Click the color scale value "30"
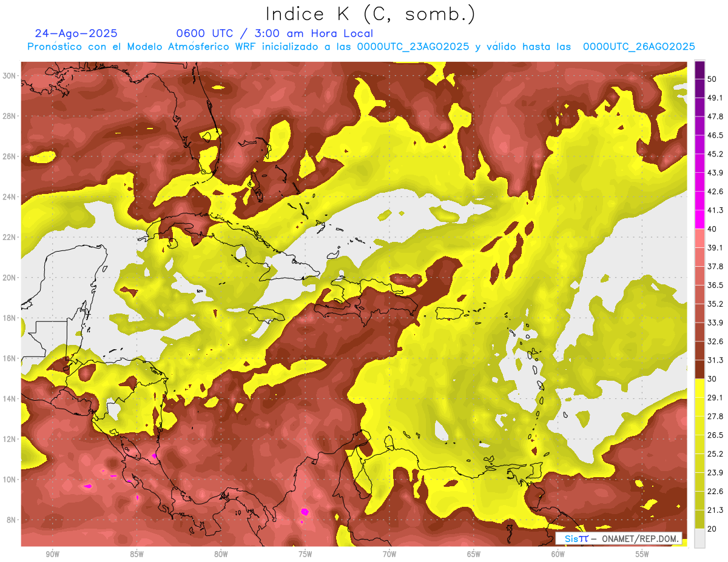This screenshot has height=562, width=728. click(712, 379)
